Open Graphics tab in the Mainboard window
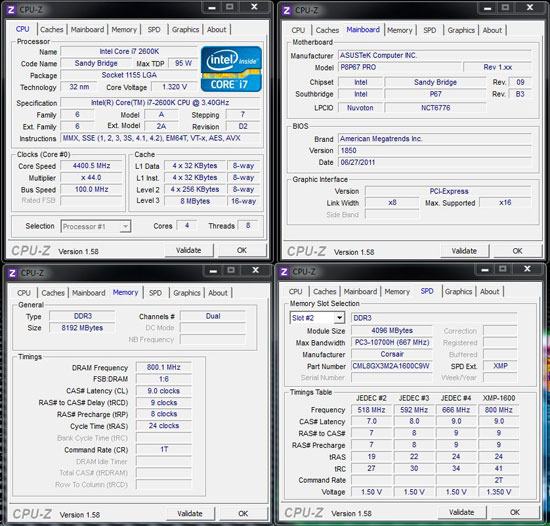Viewport: 550px width, 526px height. 461,30
